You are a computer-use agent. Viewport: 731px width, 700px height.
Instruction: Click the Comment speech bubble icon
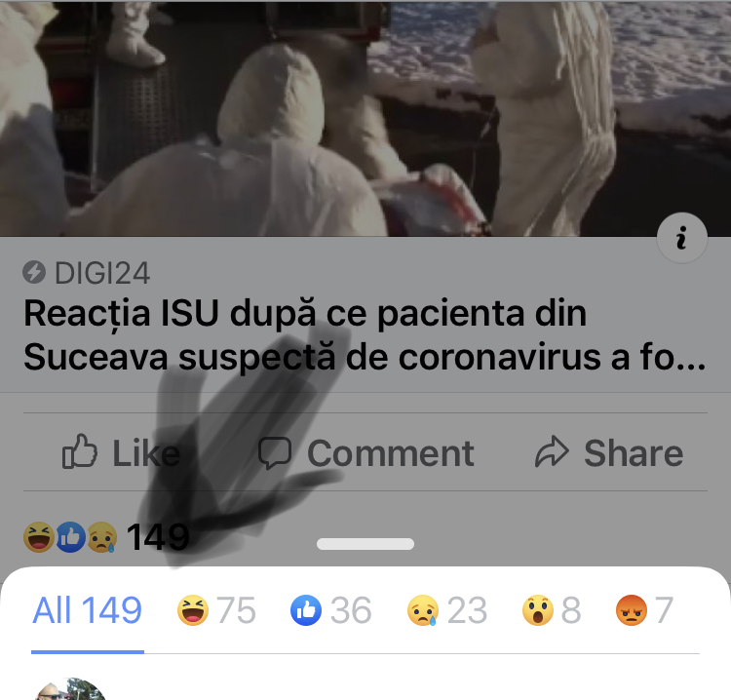tap(275, 452)
